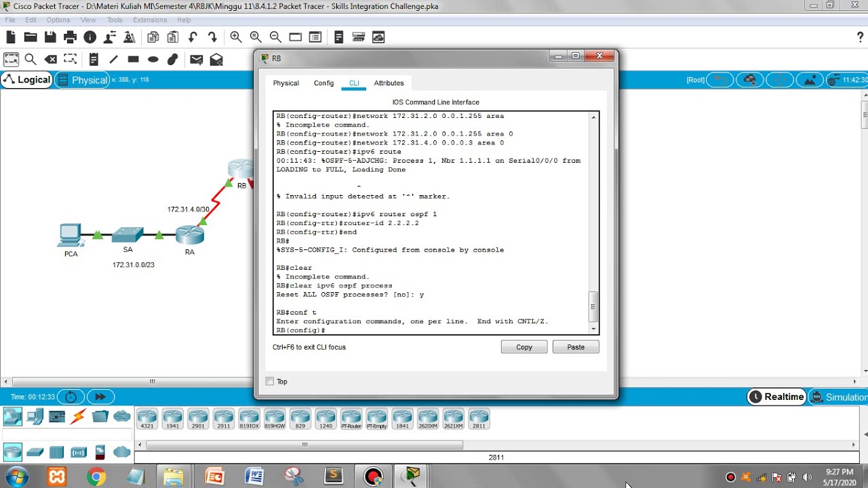Open Sublime Text from the taskbar
The image size is (868, 488).
(x=334, y=477)
